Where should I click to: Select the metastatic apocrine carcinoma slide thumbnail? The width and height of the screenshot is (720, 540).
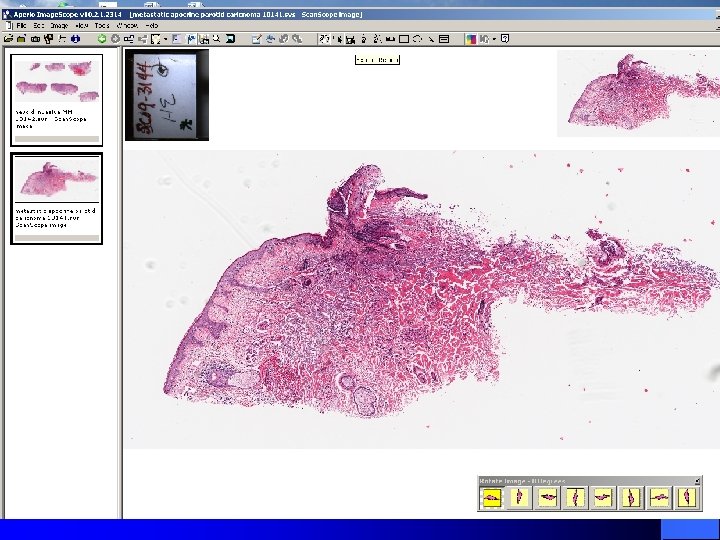[x=56, y=198]
